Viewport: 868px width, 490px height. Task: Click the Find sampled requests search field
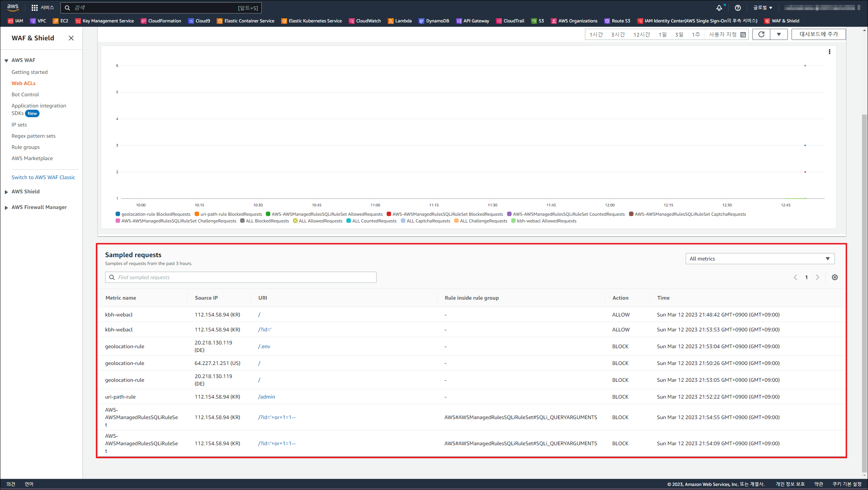tap(240, 277)
